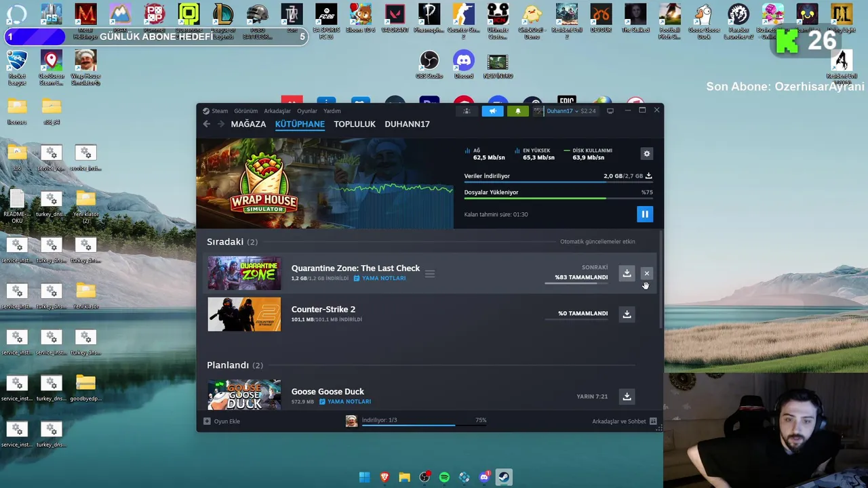Image resolution: width=868 pixels, height=488 pixels.
Task: Open the Yardım menu
Action: pyautogui.click(x=332, y=111)
